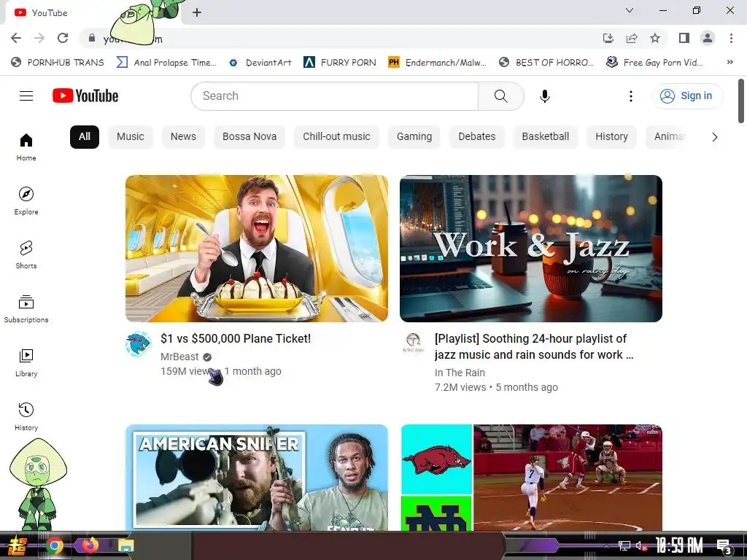The image size is (747, 560).
Task: Open Subscriptions in the sidebar
Action: (x=26, y=308)
